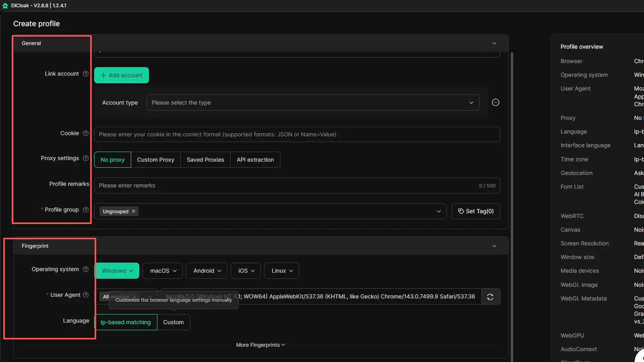This screenshot has height=362, width=644.
Task: Click the Profile group help icon
Action: coord(86,210)
